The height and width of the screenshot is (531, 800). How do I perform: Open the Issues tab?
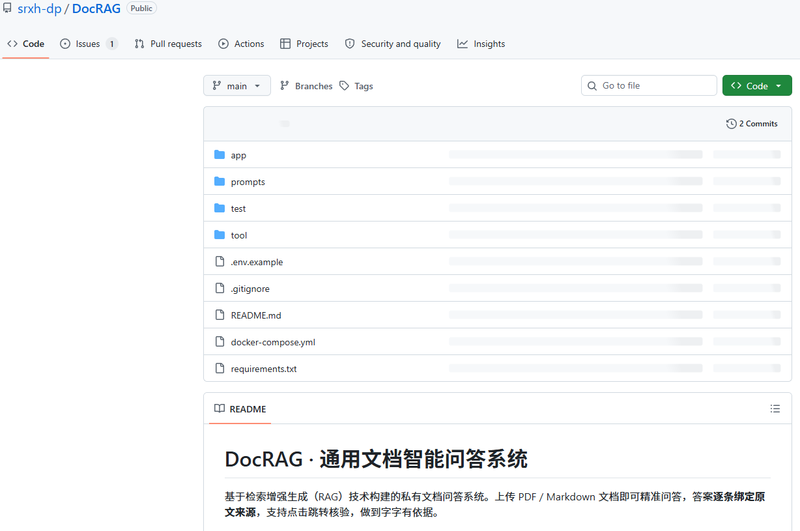tap(88, 44)
